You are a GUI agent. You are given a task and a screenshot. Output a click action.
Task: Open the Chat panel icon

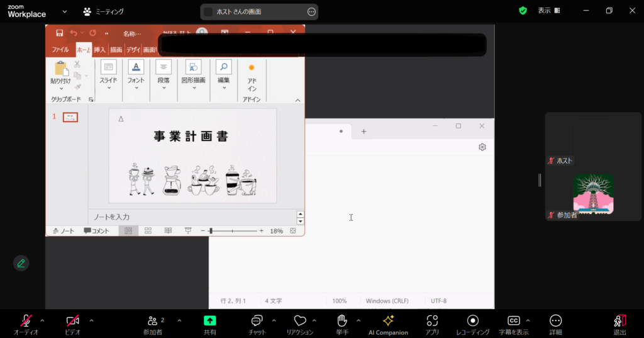coord(257,321)
